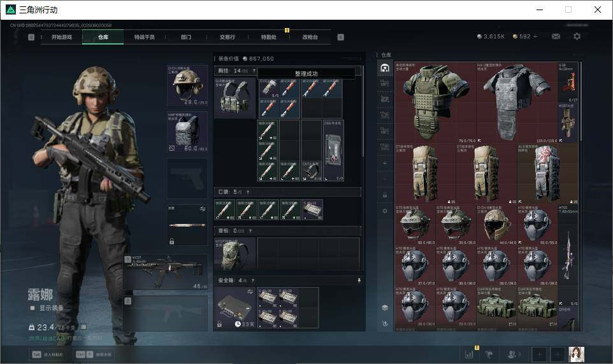Click the Ctrl F button at bottom left
Viewport: 613px width, 364px height.
click(x=94, y=354)
